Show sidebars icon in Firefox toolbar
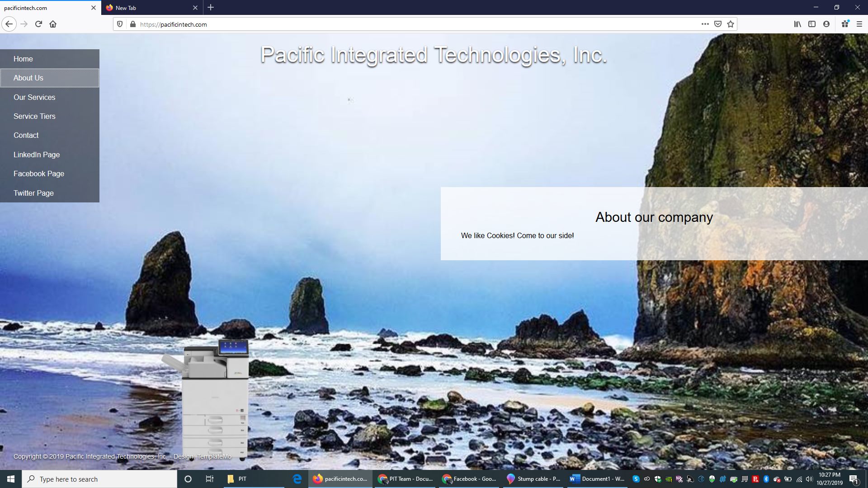Viewport: 868px width, 488px height. tap(812, 24)
